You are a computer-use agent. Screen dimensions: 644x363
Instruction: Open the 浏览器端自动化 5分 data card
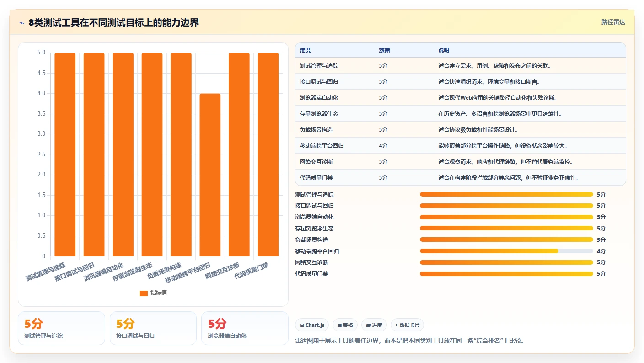(x=245, y=328)
